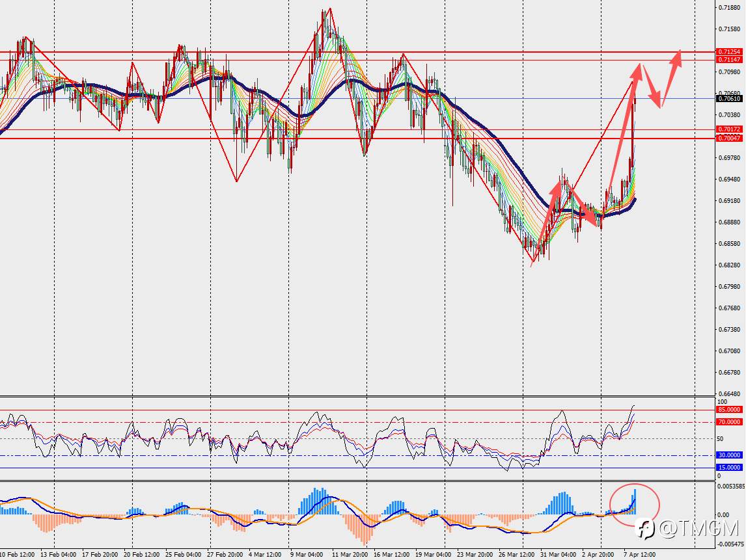
Task: Select the red 85.0000 oscillator level label
Action: pos(729,409)
